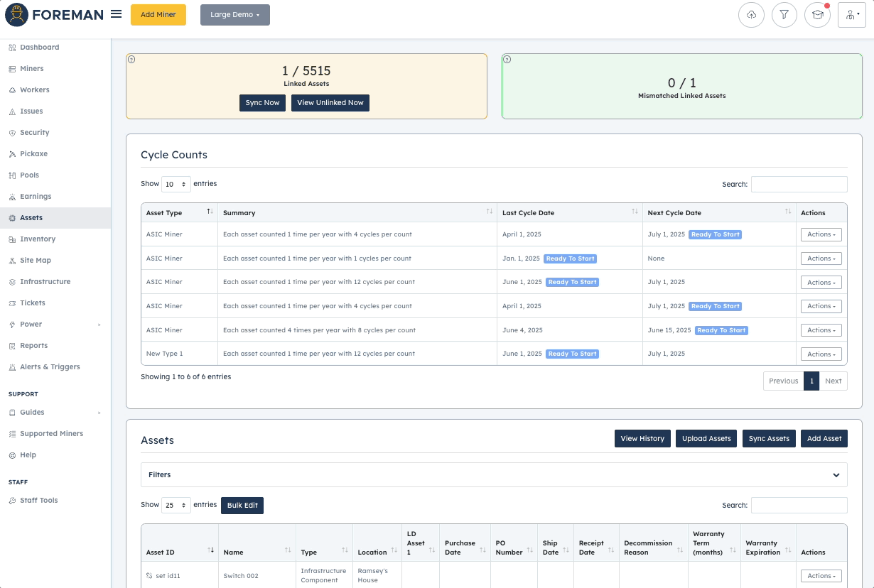Viewport: 874px width, 588px height.
Task: Click the Supported Miners sidebar icon
Action: click(x=12, y=434)
